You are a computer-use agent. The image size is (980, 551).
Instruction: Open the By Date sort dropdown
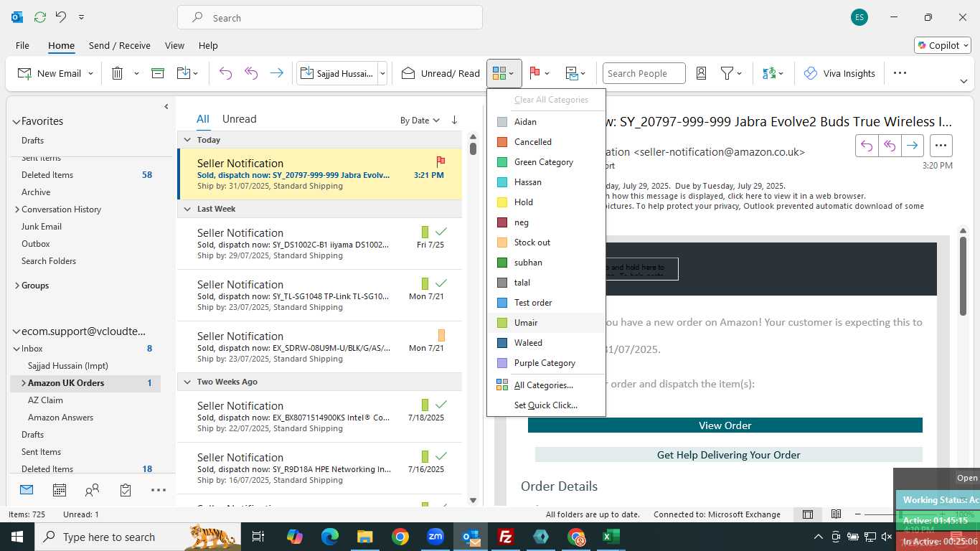[420, 121]
